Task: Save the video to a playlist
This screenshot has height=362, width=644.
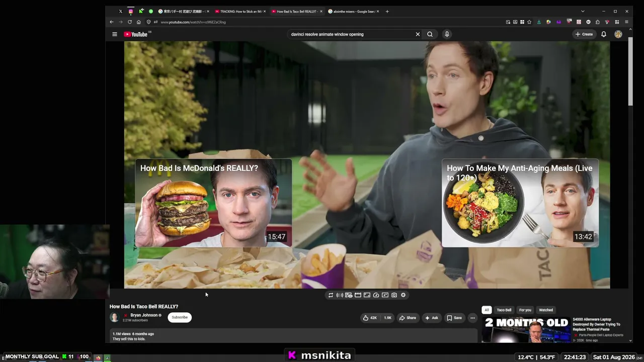Action: [454, 318]
